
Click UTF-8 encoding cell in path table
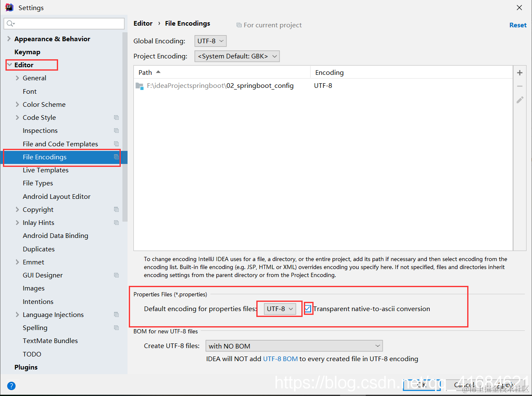point(323,86)
